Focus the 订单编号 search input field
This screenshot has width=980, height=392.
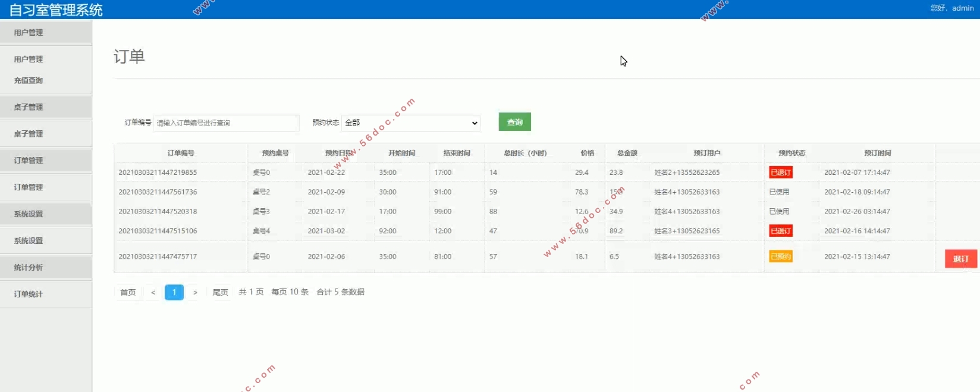tap(226, 123)
